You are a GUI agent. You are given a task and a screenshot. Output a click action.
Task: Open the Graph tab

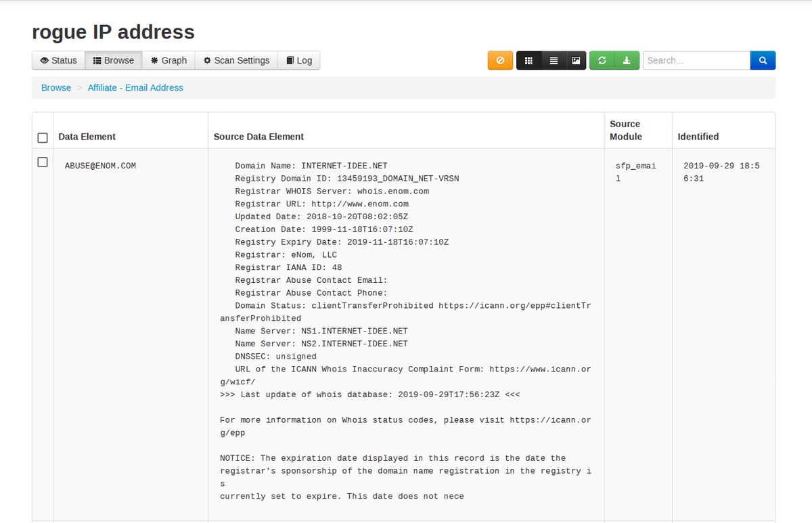point(168,60)
